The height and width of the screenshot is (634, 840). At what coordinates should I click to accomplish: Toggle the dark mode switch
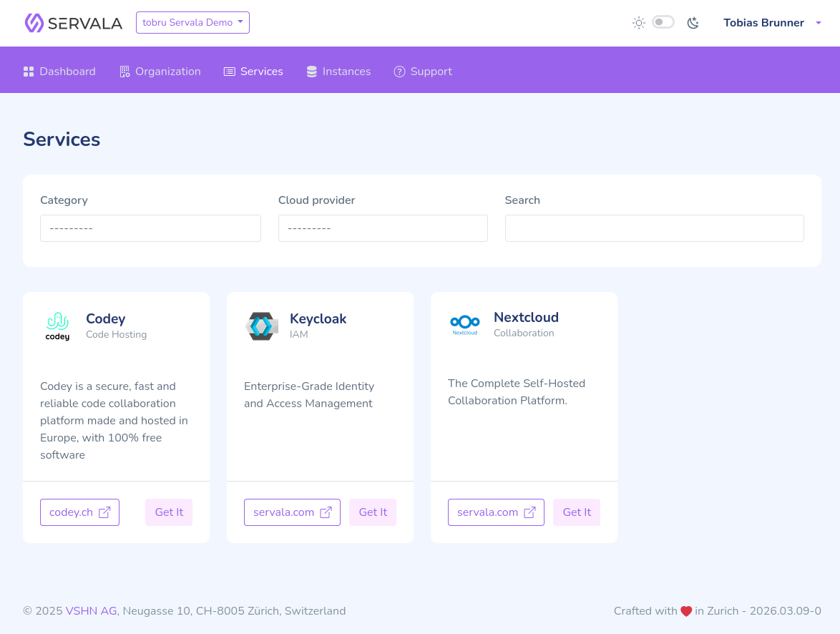[663, 22]
